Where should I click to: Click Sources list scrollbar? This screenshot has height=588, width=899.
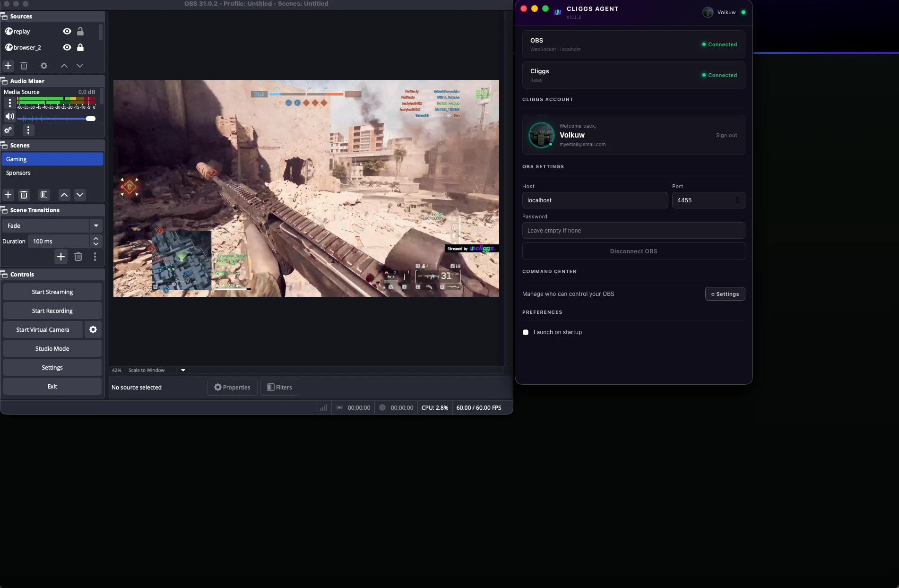click(101, 32)
